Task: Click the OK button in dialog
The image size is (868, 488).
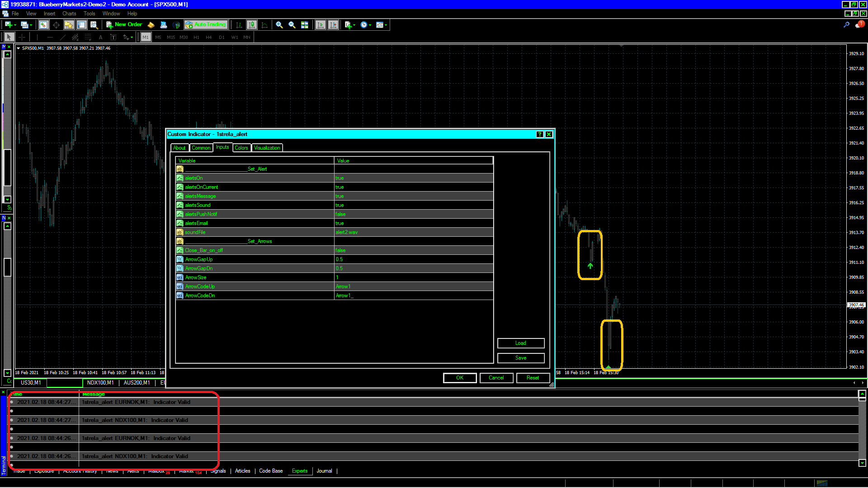Action: 460,378
